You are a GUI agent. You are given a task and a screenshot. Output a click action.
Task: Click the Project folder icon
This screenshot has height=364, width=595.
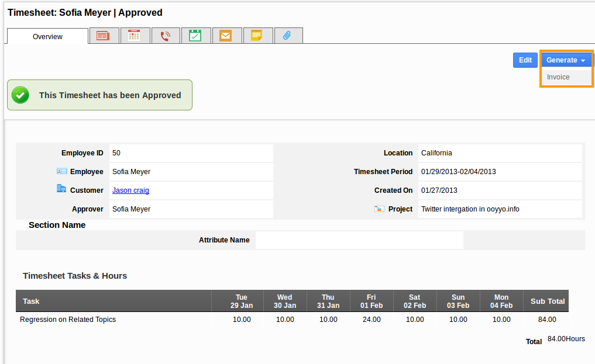pos(380,209)
